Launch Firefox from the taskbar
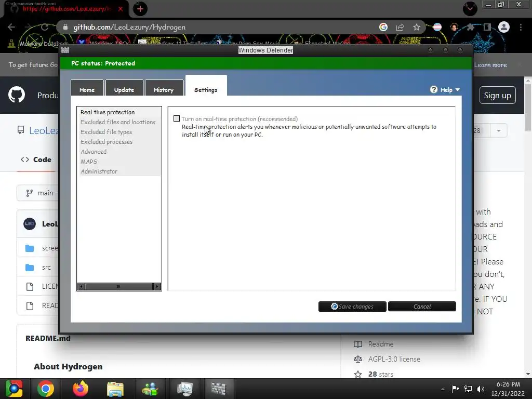The image size is (532, 399). 81,389
